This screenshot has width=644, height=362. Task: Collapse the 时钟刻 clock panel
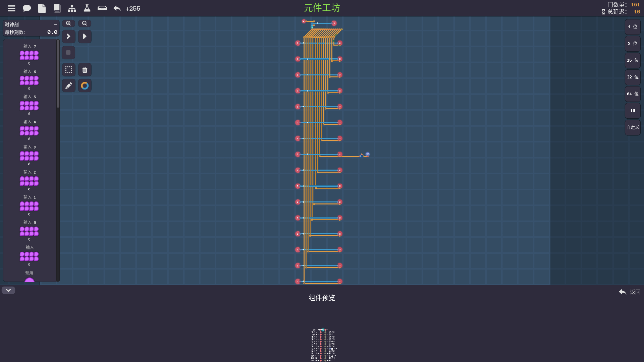(x=56, y=25)
